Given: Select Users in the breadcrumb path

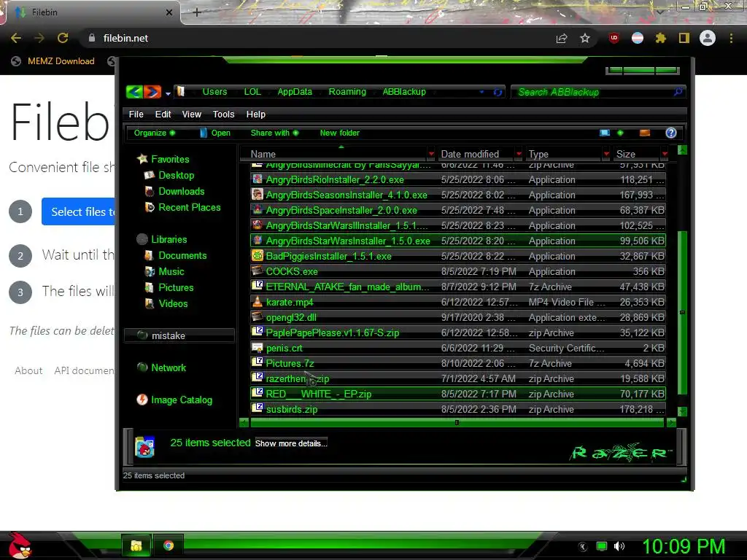Looking at the screenshot, I should pos(214,91).
